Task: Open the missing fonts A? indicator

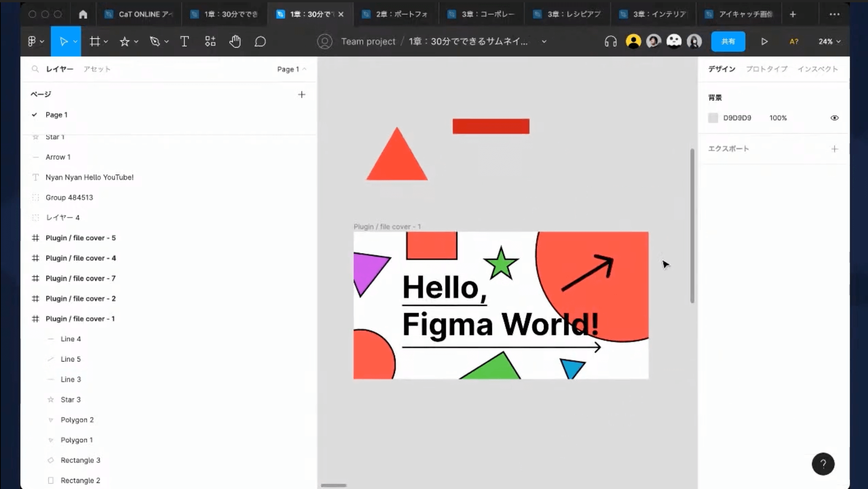Action: click(x=794, y=41)
